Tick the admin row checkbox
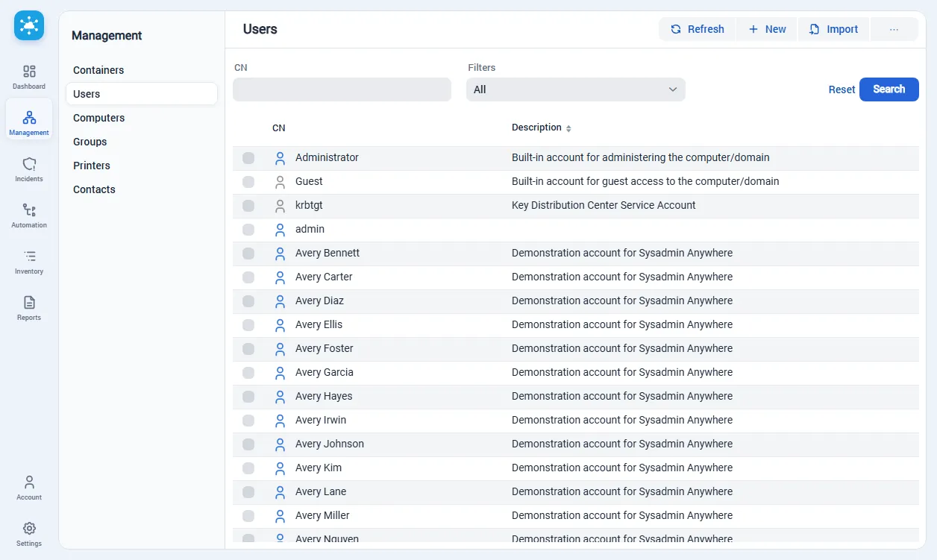Viewport: 937px width, 560px height. 248,230
